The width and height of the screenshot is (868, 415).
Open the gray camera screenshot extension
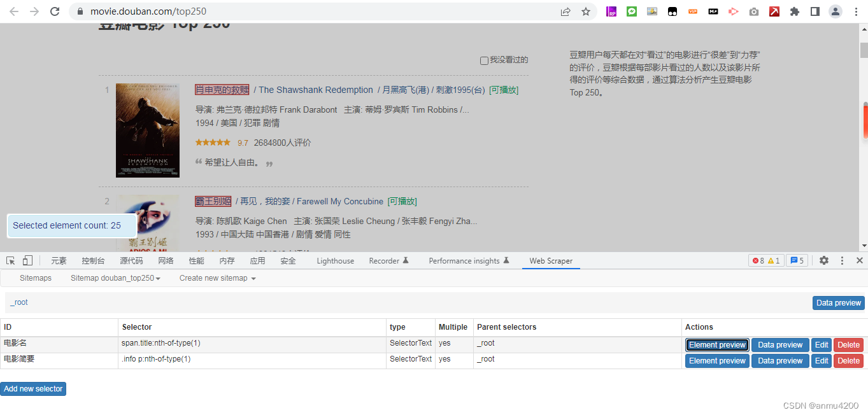[754, 11]
